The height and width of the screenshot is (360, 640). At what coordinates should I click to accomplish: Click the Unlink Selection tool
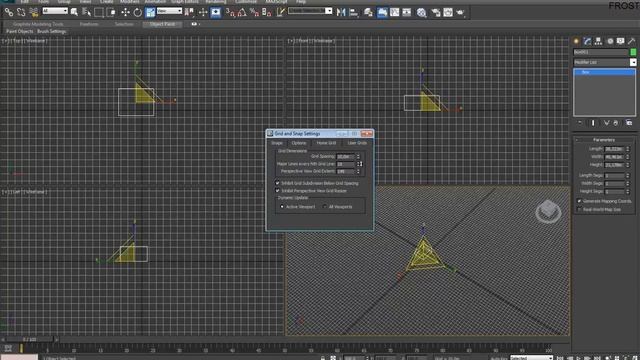pos(21,12)
